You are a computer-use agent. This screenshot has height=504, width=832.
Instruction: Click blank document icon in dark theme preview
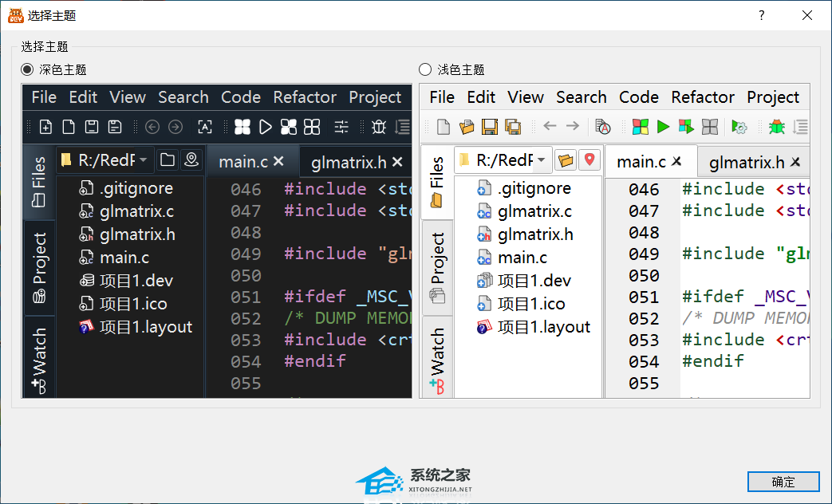pyautogui.click(x=69, y=127)
